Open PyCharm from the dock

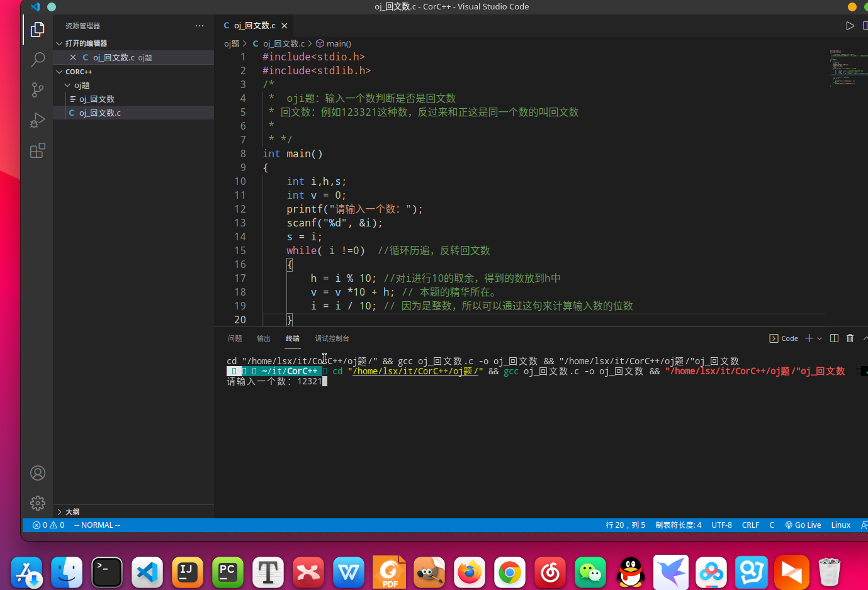point(228,572)
